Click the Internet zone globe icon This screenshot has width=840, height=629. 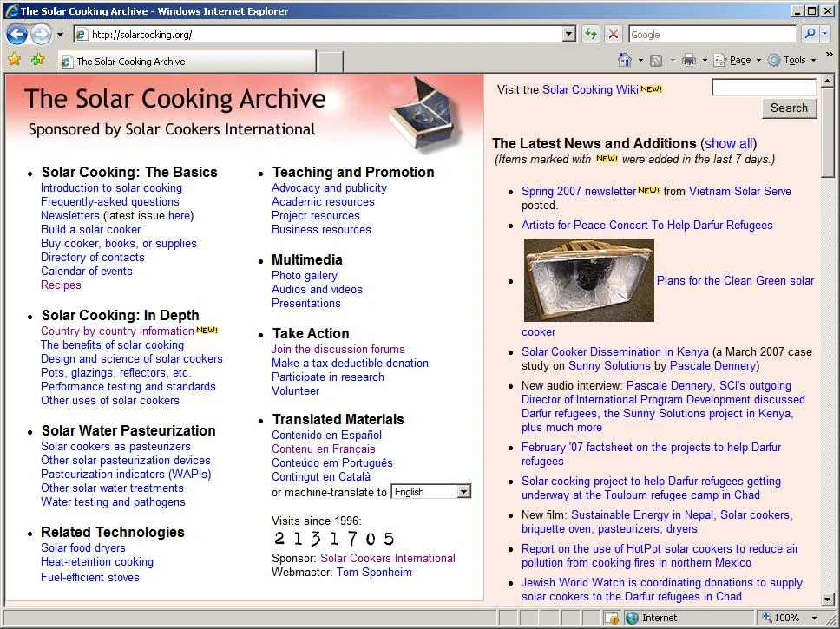633,618
